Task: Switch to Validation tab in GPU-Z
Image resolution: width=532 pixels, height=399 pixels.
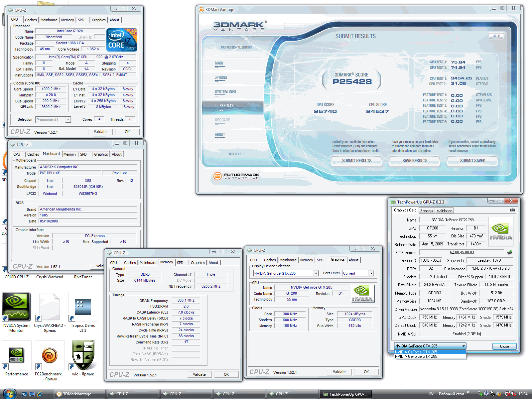Action: (445, 211)
